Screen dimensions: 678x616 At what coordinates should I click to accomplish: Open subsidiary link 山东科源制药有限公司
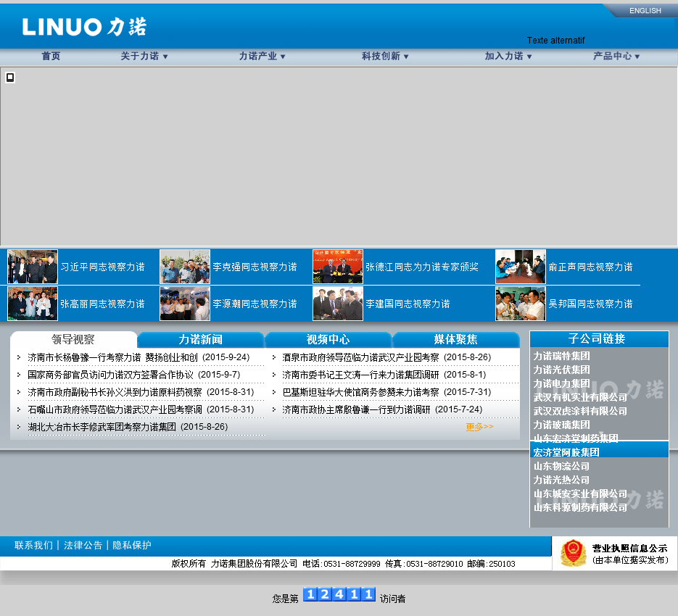pyautogui.click(x=580, y=507)
